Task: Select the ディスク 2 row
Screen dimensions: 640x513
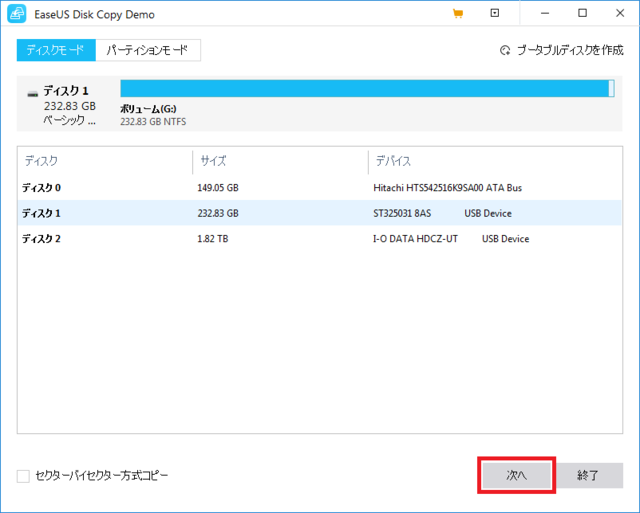Action: 320,239
